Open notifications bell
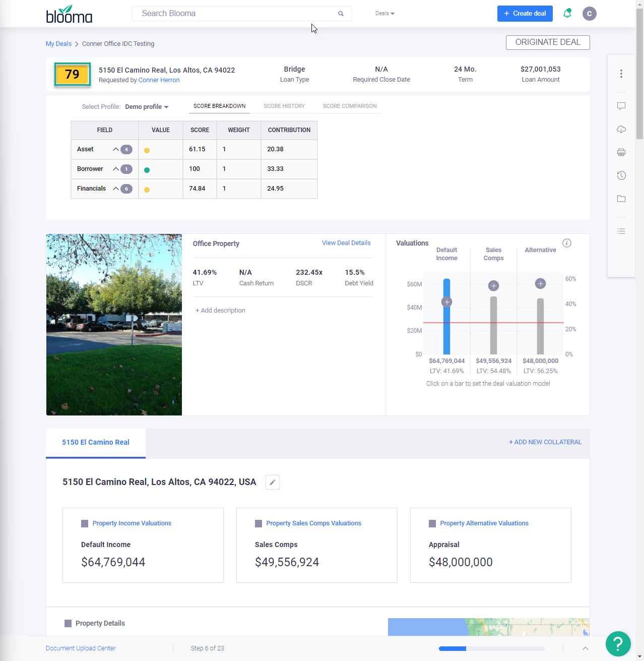 567,13
